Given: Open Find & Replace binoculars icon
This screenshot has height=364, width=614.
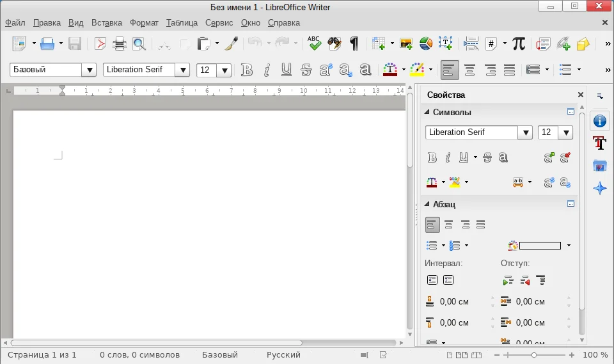Looking at the screenshot, I should [x=333, y=44].
